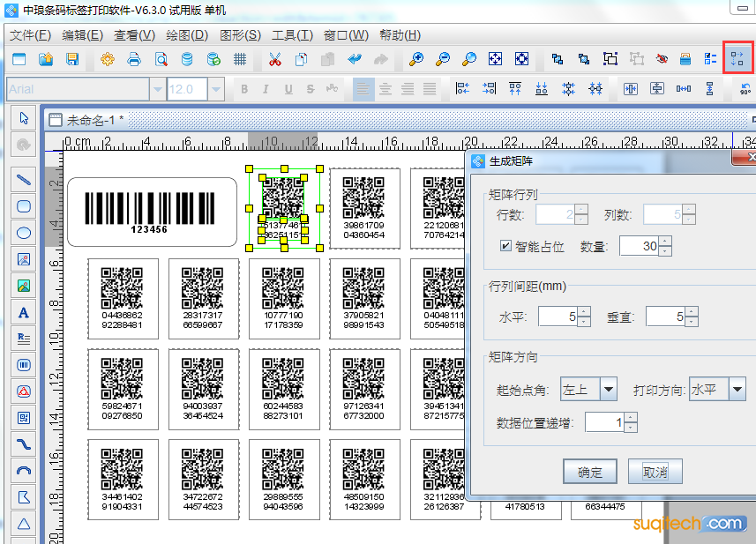
Task: Open the 文件(F) menu
Action: [x=30, y=35]
